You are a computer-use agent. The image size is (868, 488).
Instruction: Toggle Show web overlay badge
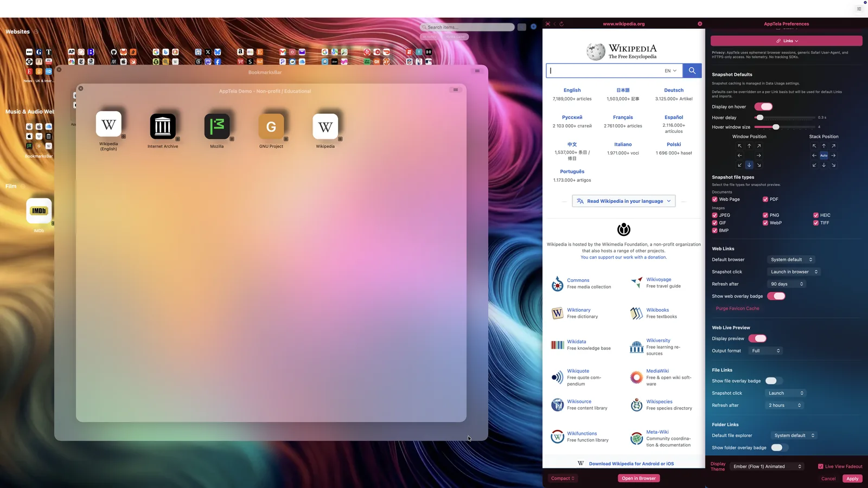776,296
